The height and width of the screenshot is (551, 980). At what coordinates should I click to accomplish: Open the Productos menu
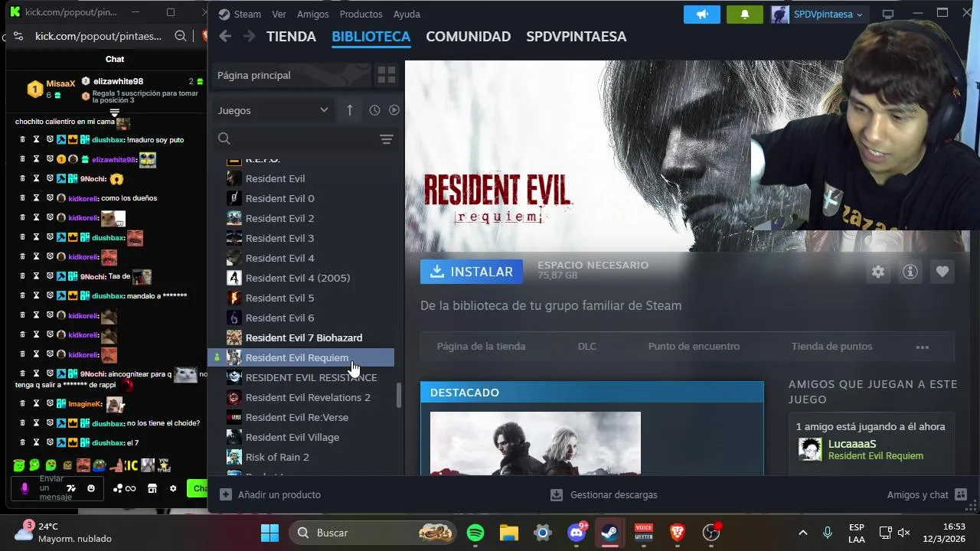pyautogui.click(x=361, y=14)
